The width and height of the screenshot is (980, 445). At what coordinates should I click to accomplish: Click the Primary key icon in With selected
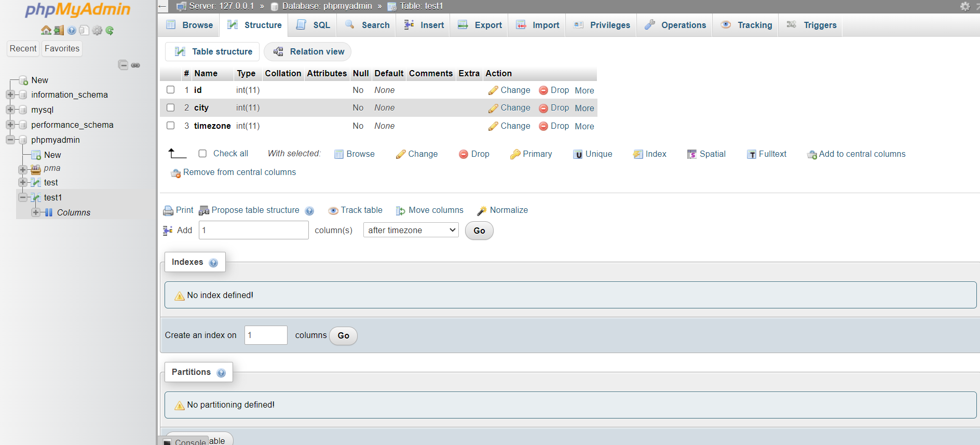point(515,154)
